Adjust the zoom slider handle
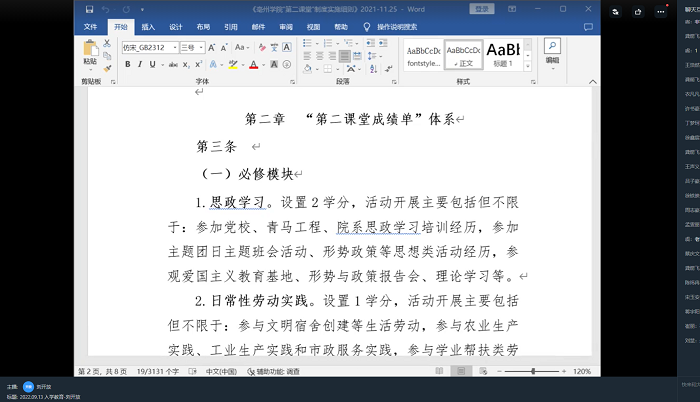Viewport: 700px width, 402px height. (533, 371)
